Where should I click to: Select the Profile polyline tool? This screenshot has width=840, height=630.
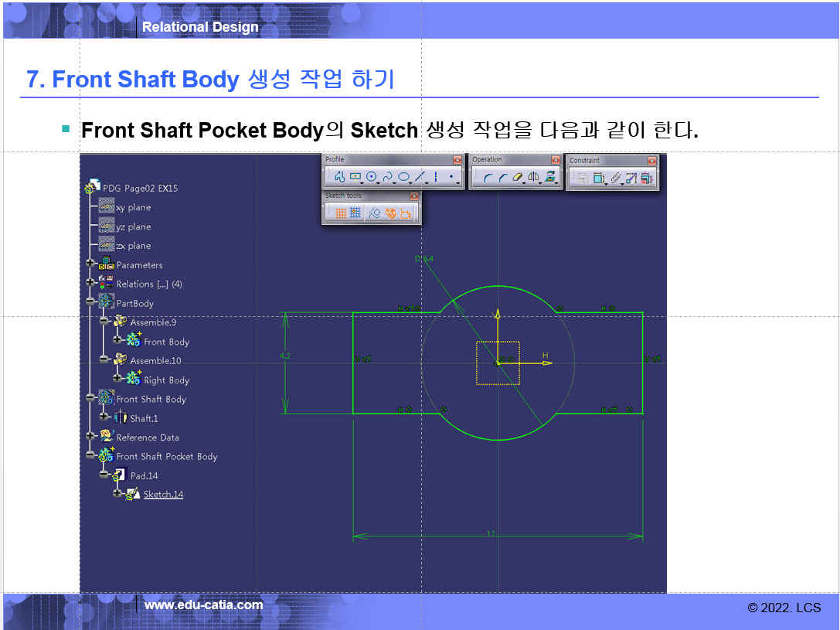tap(338, 178)
